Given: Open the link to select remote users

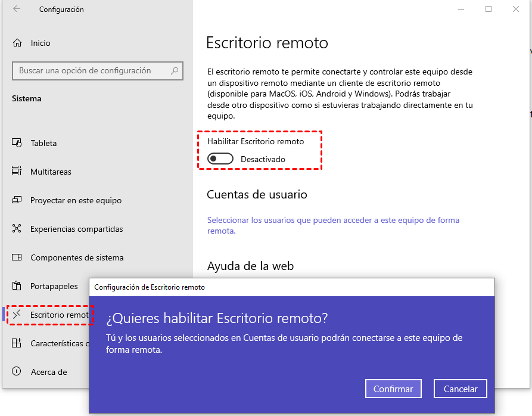Looking at the screenshot, I should (333, 225).
